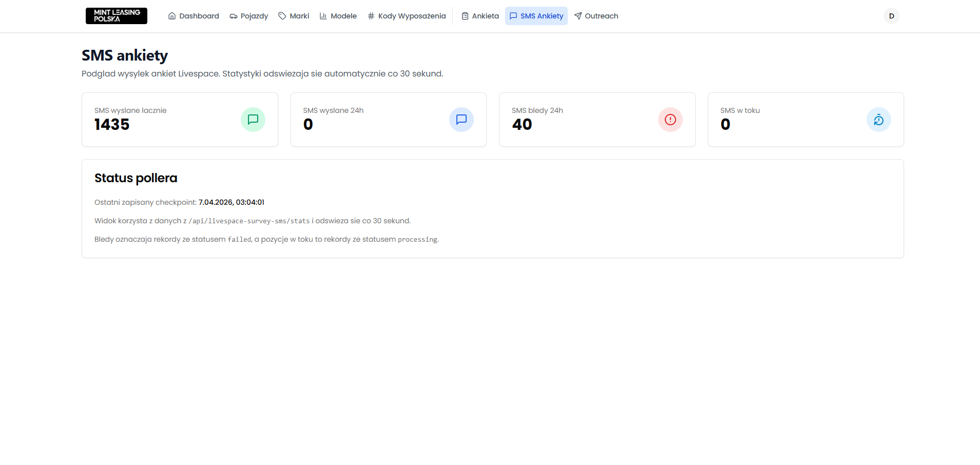The height and width of the screenshot is (465, 980).
Task: Click checkpoint timestamp 7.04.2026, 03:04:01
Action: pyautogui.click(x=232, y=202)
